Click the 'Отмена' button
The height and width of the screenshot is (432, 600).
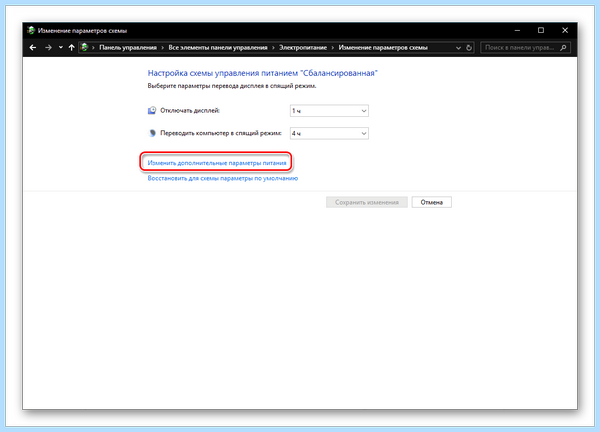432,202
